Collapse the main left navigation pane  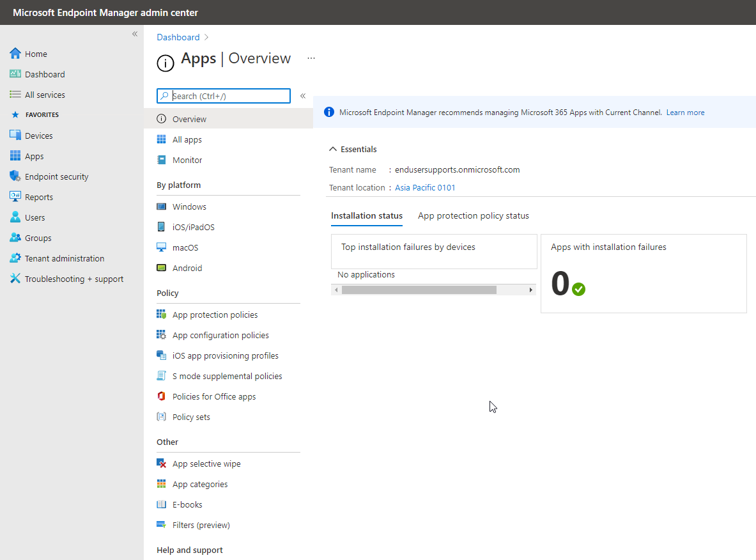pyautogui.click(x=135, y=34)
